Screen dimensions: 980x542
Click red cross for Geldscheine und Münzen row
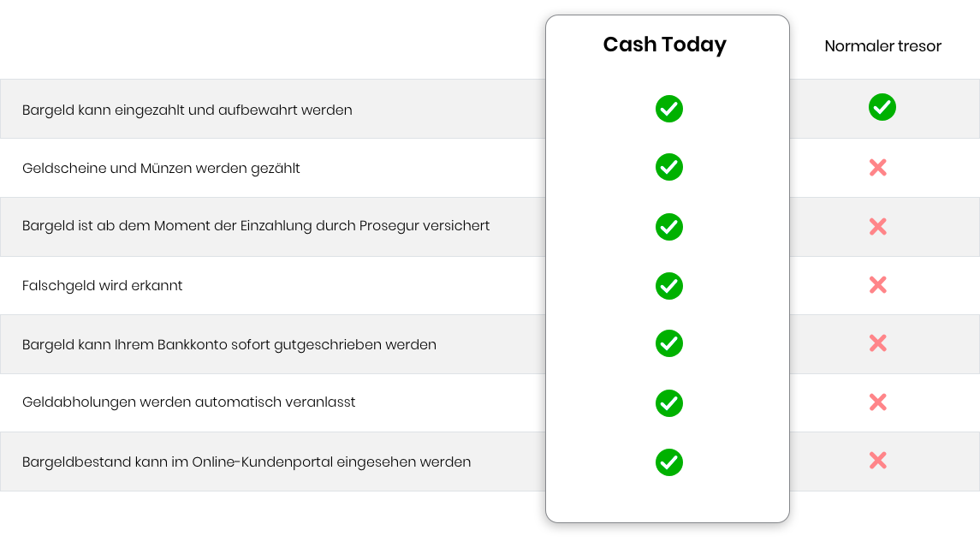click(877, 168)
